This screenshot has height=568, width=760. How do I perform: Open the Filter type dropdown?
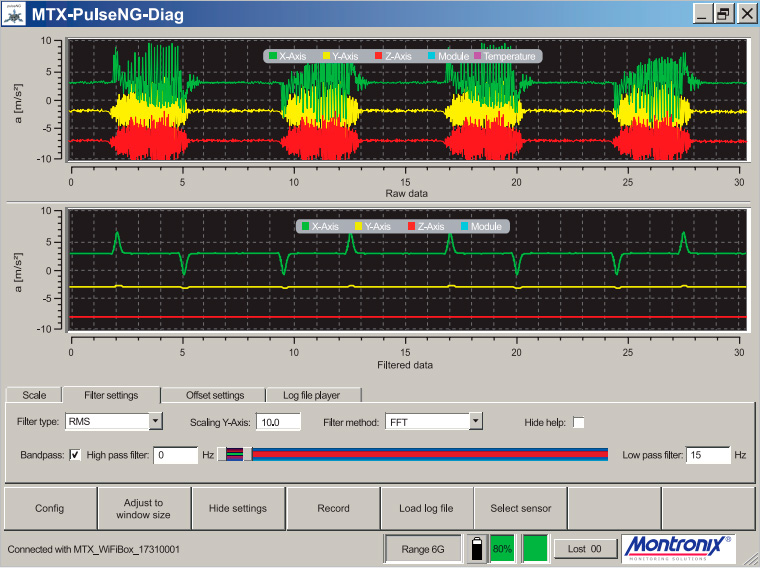coord(155,422)
